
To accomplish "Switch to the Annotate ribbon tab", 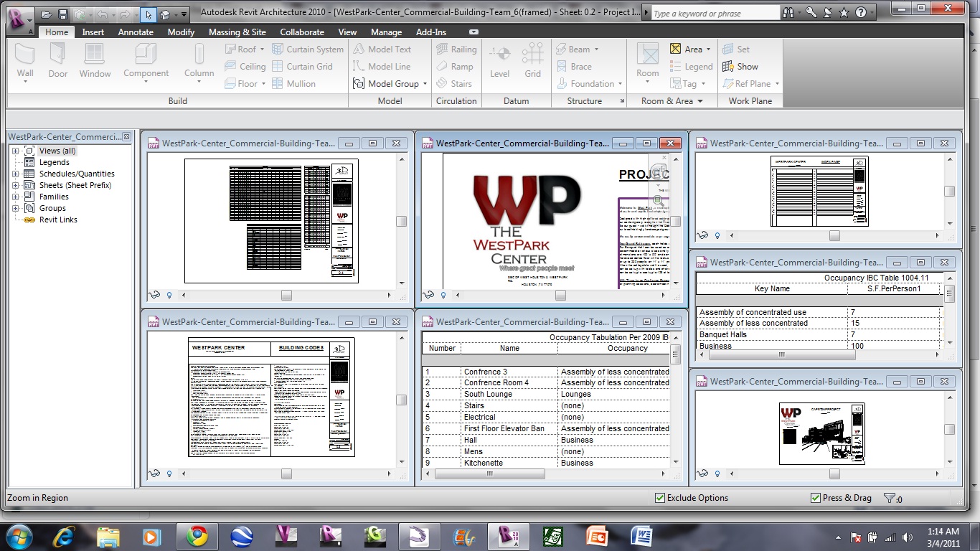I will coord(135,32).
